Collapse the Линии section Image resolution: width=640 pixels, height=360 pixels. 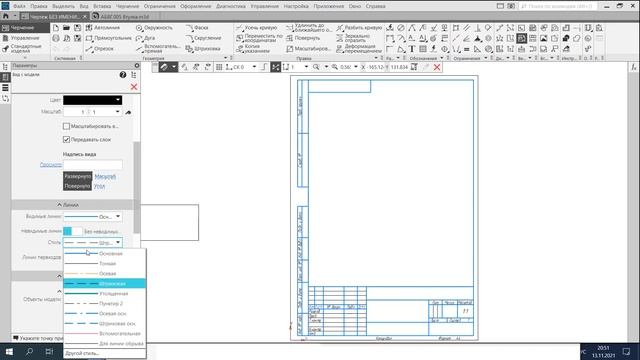coord(60,204)
